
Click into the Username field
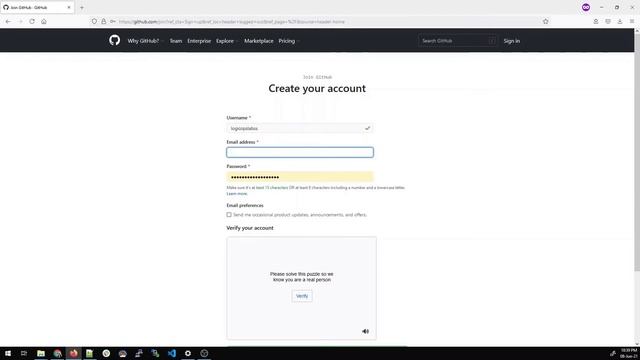tap(300, 128)
